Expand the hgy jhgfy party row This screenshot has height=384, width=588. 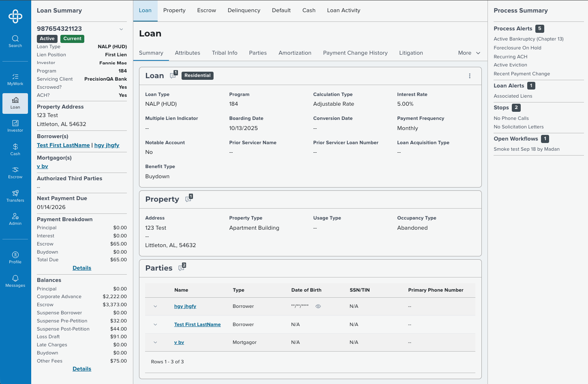tap(155, 306)
